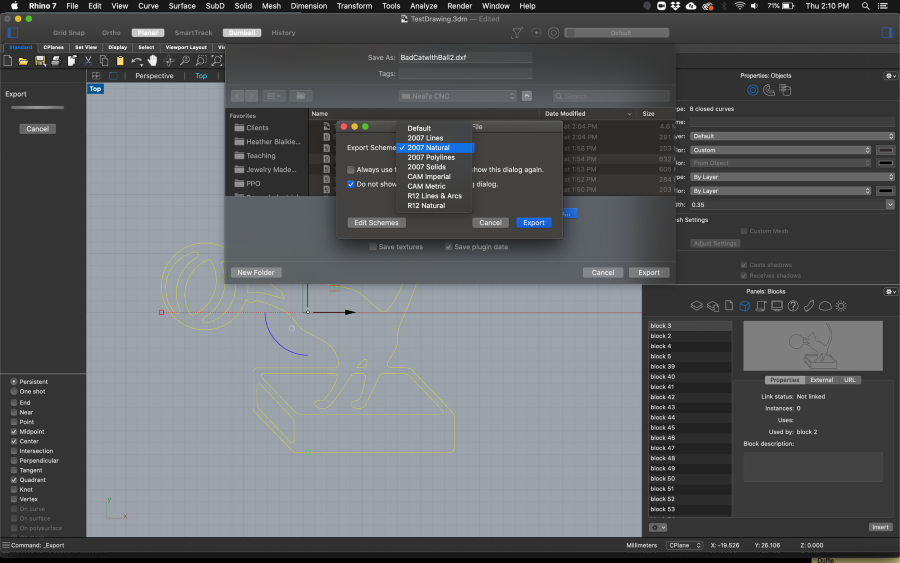Click the New file icon in Standard toolbar
The image size is (900, 563).
[x=8, y=60]
